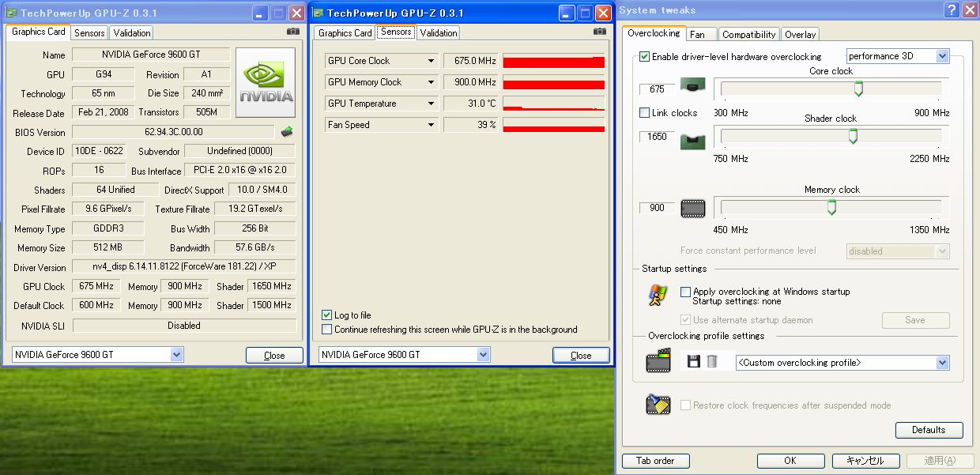Switch to Sensors tab in left GPU-Z window
Viewport: 980px width, 475px height.
point(89,32)
